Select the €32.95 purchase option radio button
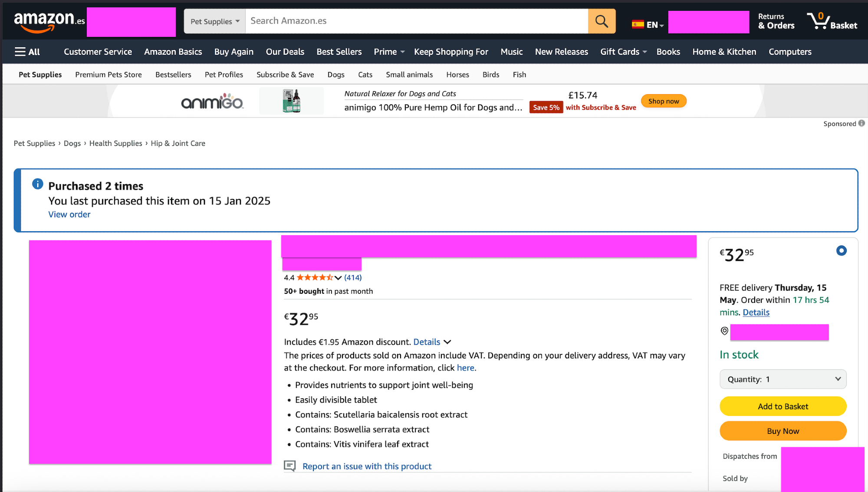Viewport: 868px width, 492px height. (x=841, y=251)
